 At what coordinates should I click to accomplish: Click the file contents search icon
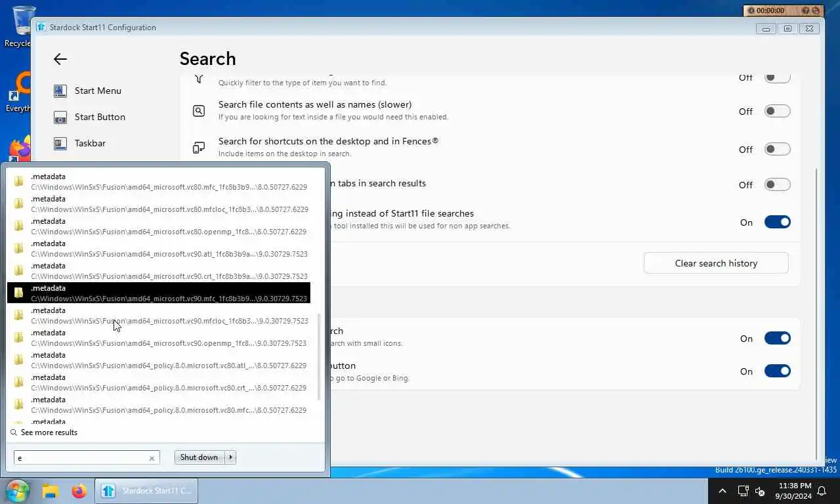click(198, 111)
